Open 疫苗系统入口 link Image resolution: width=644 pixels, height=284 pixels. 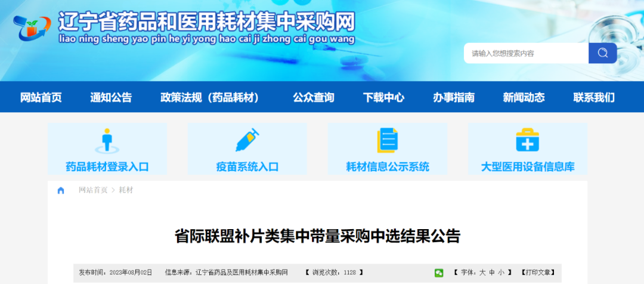pos(247,167)
